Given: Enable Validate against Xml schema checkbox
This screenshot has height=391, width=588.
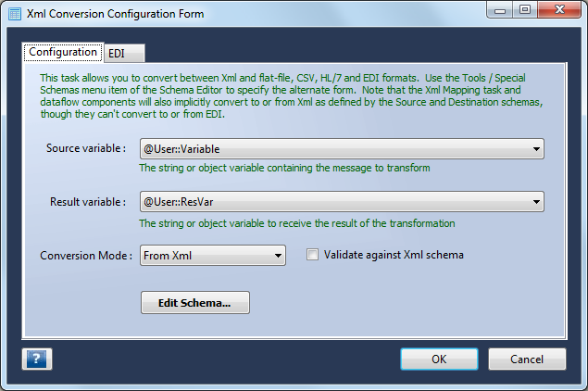Looking at the screenshot, I should (312, 255).
